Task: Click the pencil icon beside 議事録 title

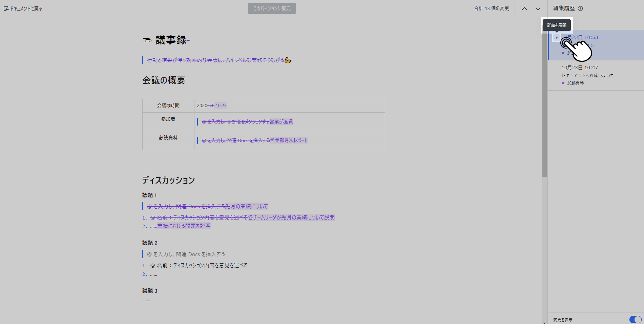Action: 147,40
